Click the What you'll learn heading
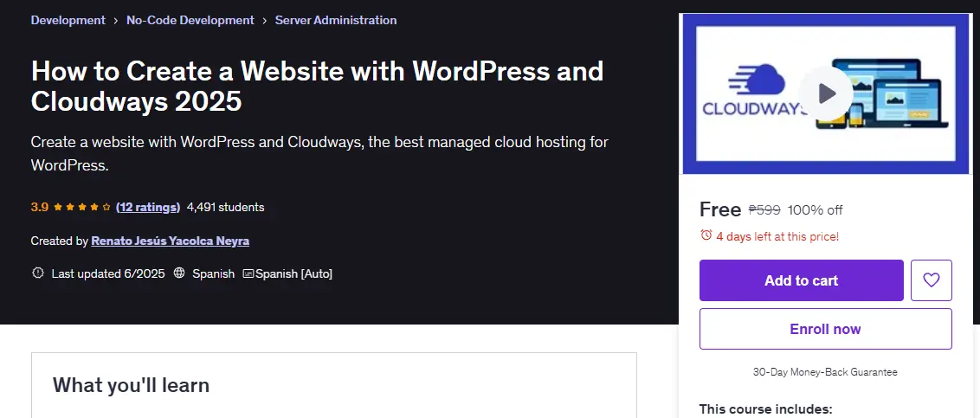 (131, 385)
